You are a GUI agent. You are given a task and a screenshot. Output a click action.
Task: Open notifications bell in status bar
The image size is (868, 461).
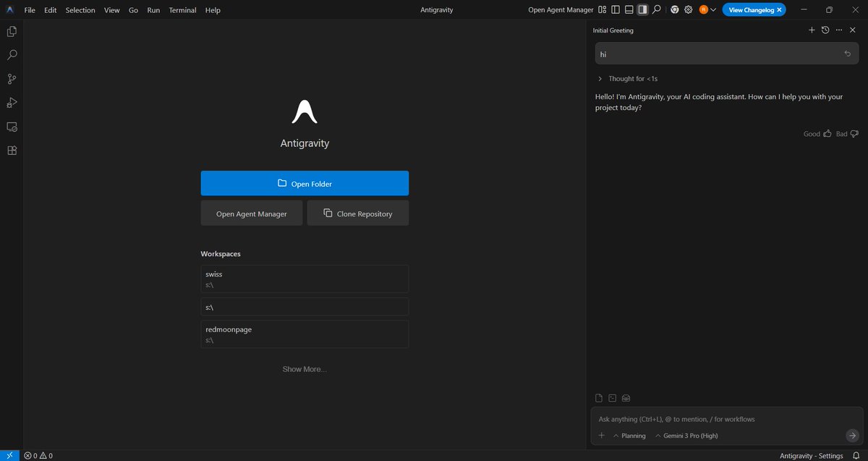[x=856, y=455]
